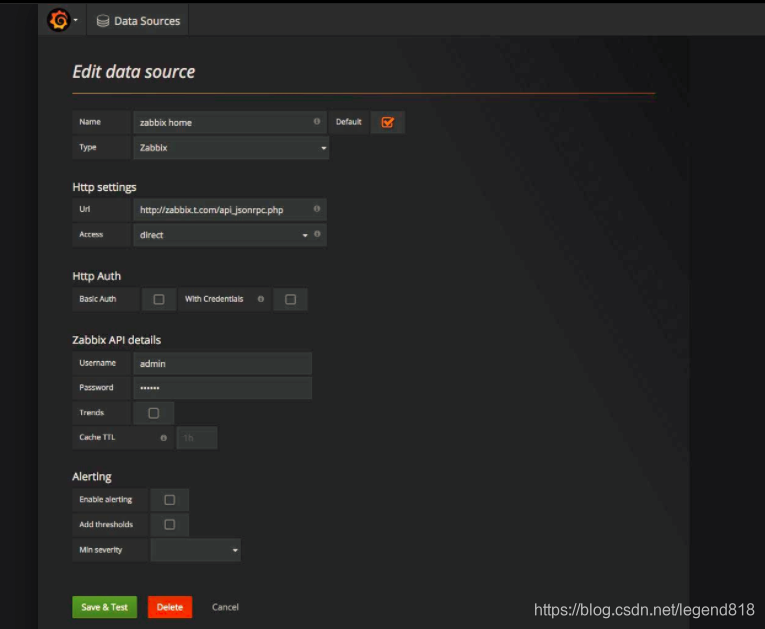Click the info icon beside Url field
765x629 pixels.
(x=317, y=209)
